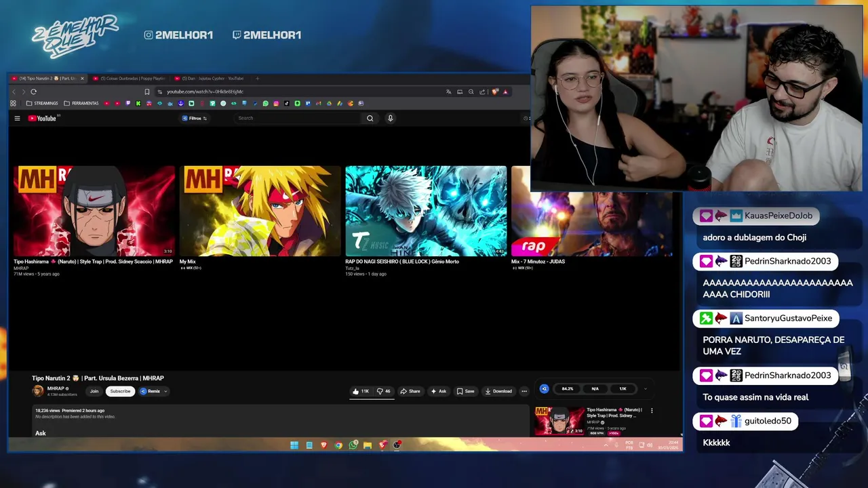
Task: Open the small Tipo Hashirama sidebar thumbnail
Action: [x=559, y=421]
